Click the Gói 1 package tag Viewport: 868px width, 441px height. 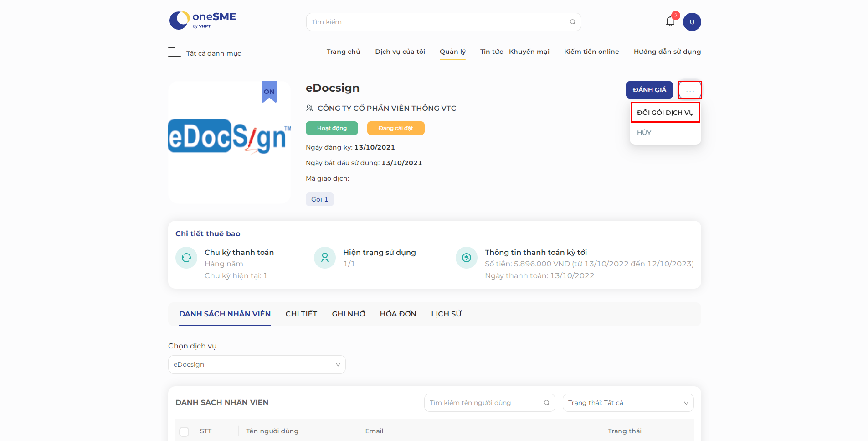[x=319, y=199]
